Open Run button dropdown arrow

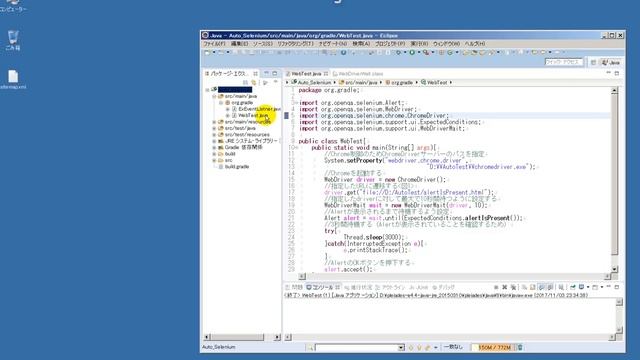[x=419, y=52]
